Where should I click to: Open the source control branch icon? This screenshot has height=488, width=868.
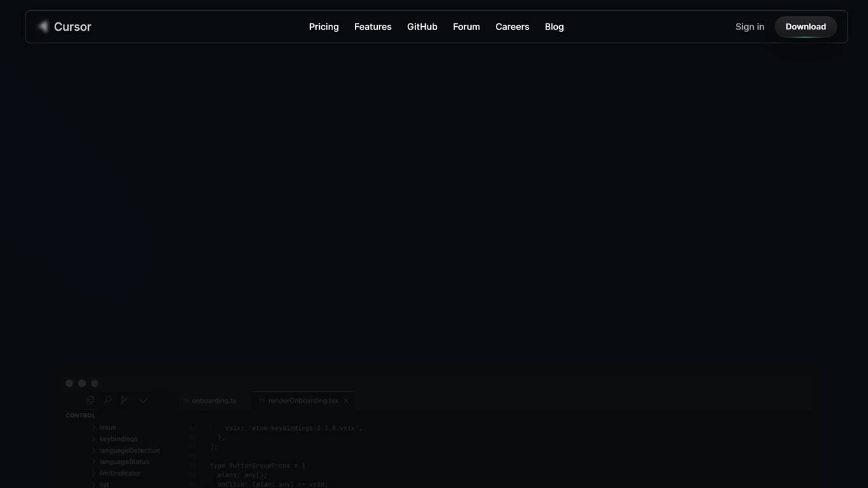click(124, 400)
